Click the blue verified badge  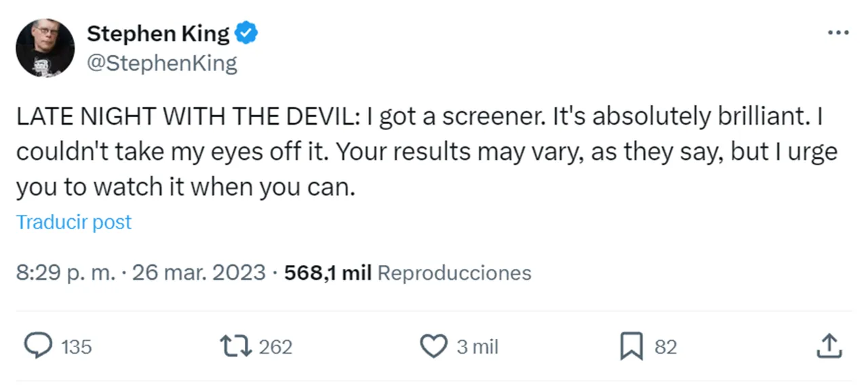coord(246,33)
